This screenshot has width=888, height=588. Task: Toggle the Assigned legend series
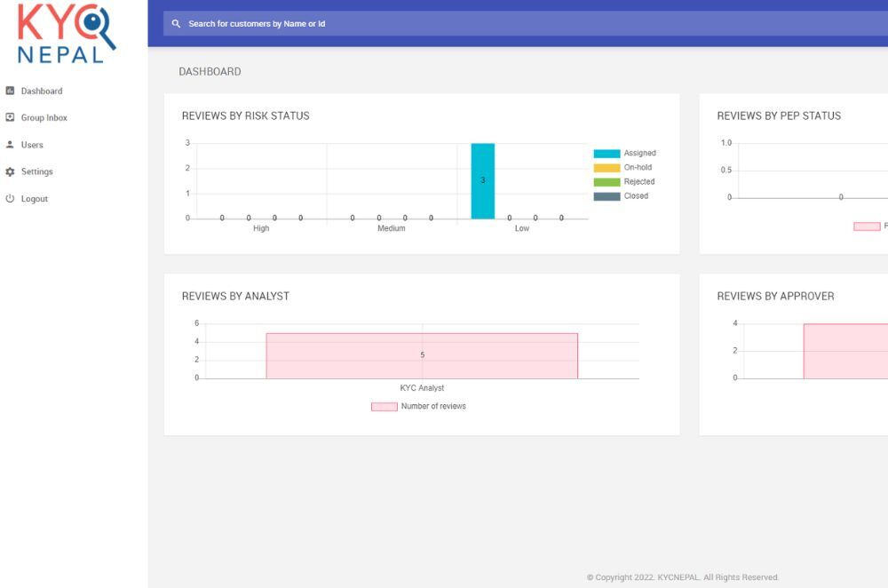638,154
